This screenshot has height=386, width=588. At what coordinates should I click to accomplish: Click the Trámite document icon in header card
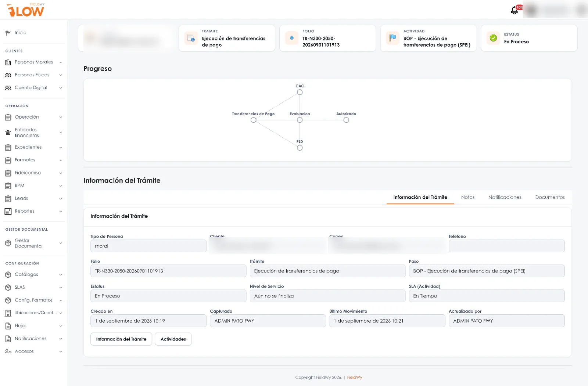191,38
